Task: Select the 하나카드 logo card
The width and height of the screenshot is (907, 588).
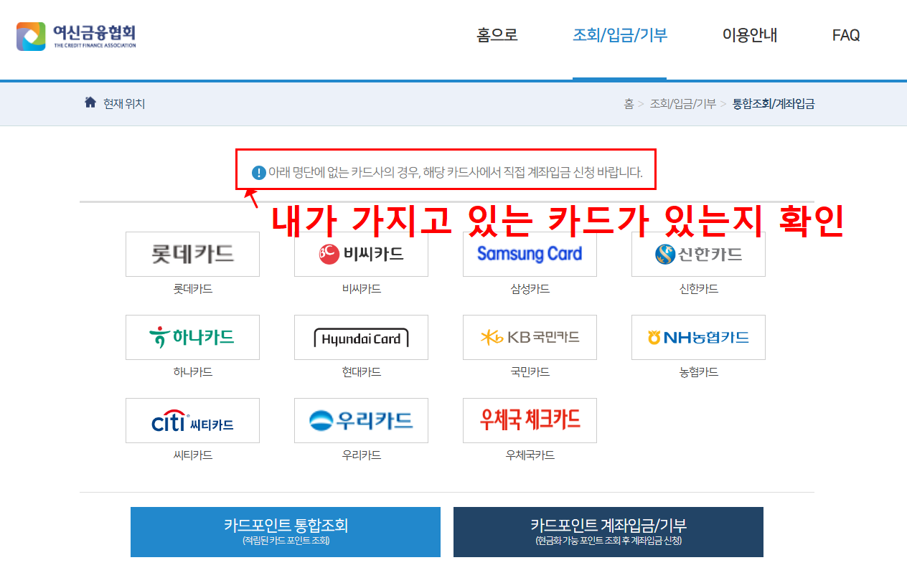Action: [192, 337]
